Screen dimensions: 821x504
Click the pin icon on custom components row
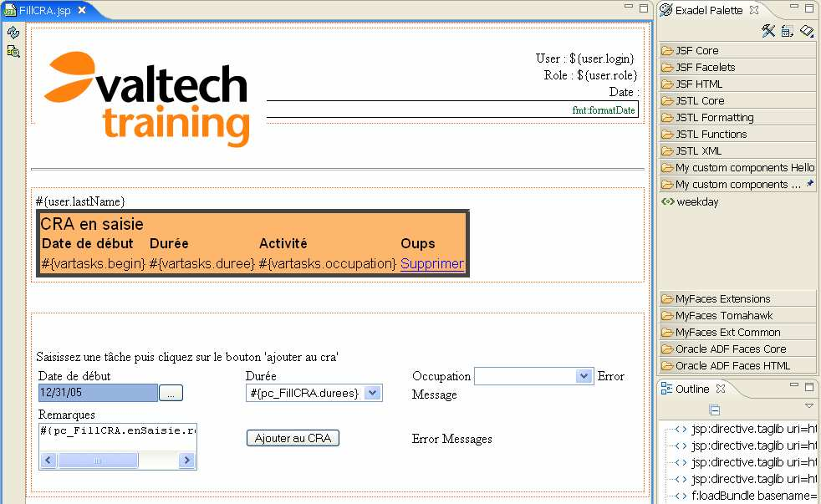(x=809, y=184)
